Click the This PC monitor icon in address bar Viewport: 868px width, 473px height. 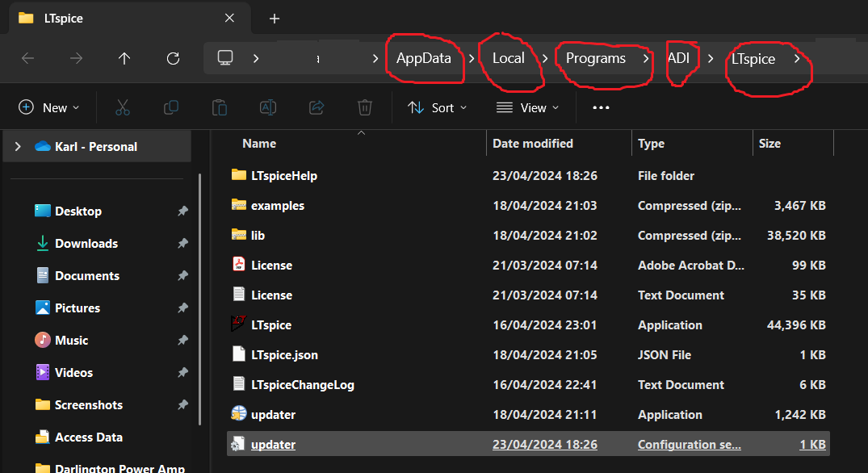[x=224, y=58]
